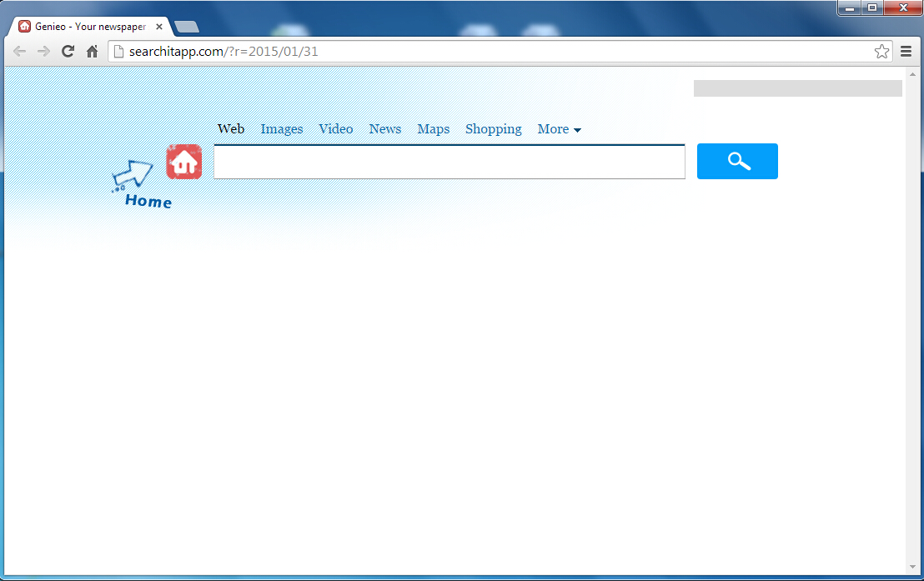The width and height of the screenshot is (924, 581).
Task: Go back to the previous page
Action: pyautogui.click(x=19, y=52)
